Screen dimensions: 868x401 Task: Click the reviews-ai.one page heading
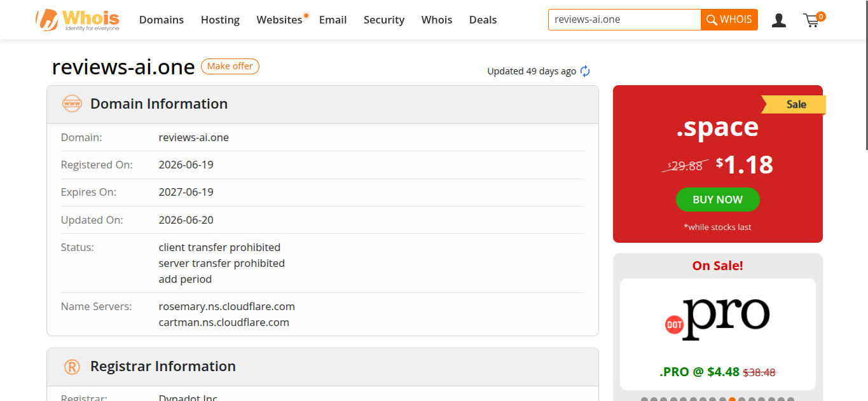coord(123,67)
